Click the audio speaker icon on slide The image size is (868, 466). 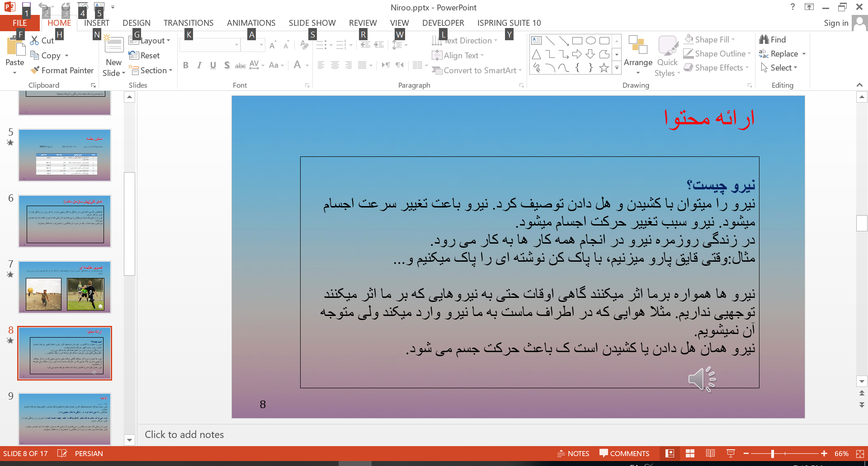click(701, 379)
